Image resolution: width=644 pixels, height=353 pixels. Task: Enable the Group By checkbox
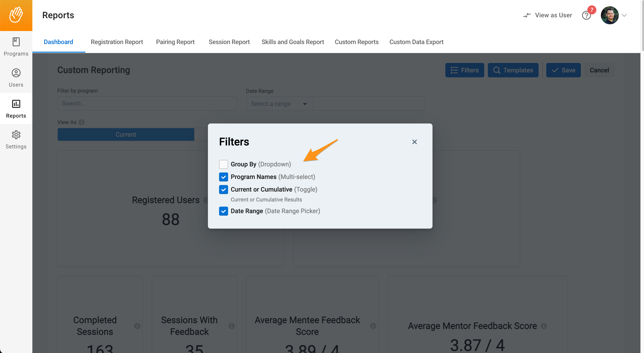223,164
